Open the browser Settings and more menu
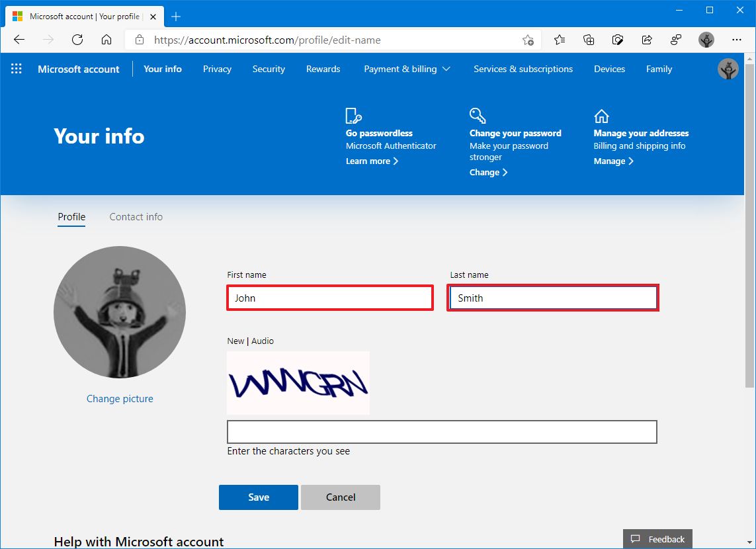Image resolution: width=756 pixels, height=549 pixels. (736, 40)
